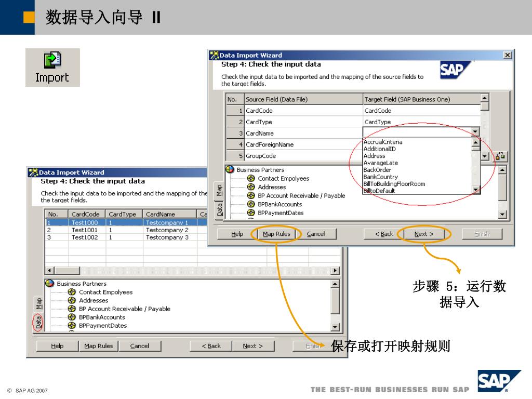
Task: Click Next button in front wizard
Action: point(424,234)
